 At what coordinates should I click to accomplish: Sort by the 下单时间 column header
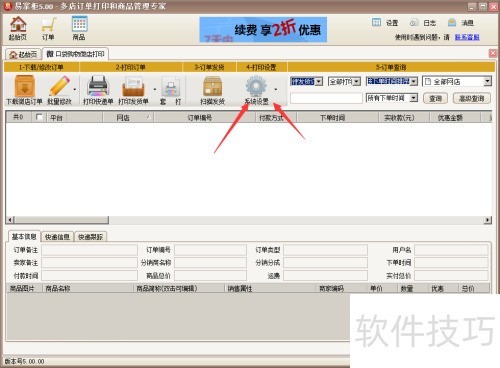[337, 117]
